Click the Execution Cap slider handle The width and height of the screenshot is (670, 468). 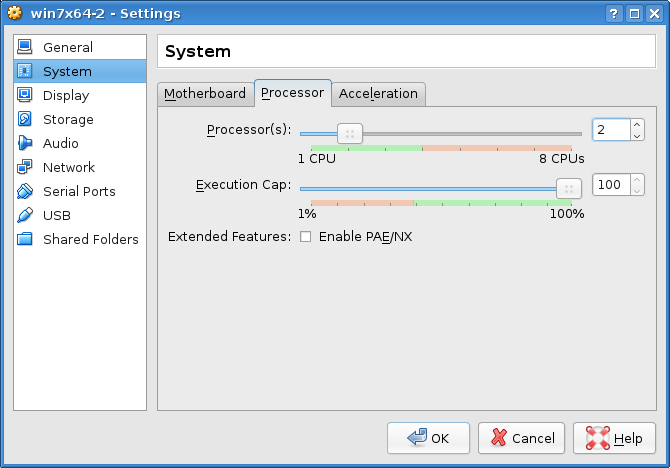(568, 188)
